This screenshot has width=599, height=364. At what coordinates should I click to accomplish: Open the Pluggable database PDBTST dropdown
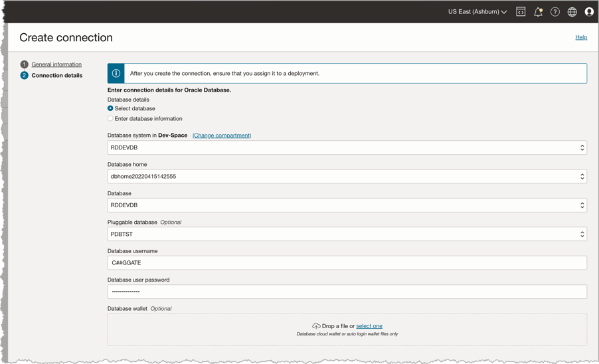coord(347,234)
